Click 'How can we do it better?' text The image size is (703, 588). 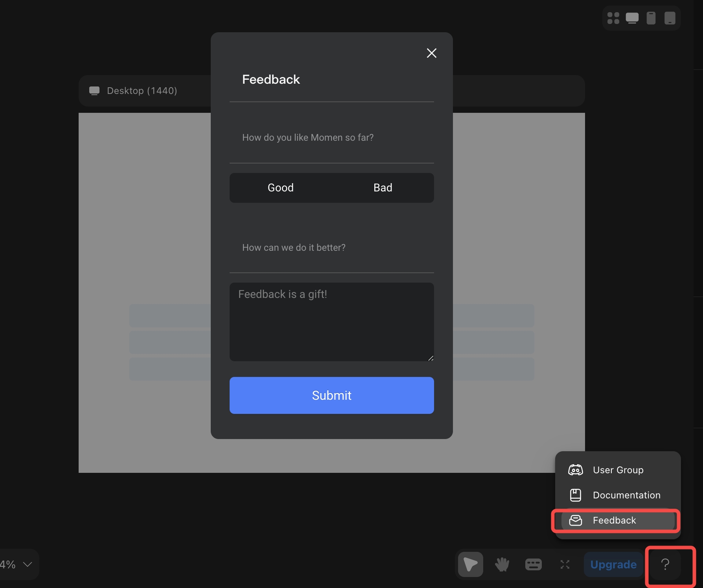(x=294, y=248)
